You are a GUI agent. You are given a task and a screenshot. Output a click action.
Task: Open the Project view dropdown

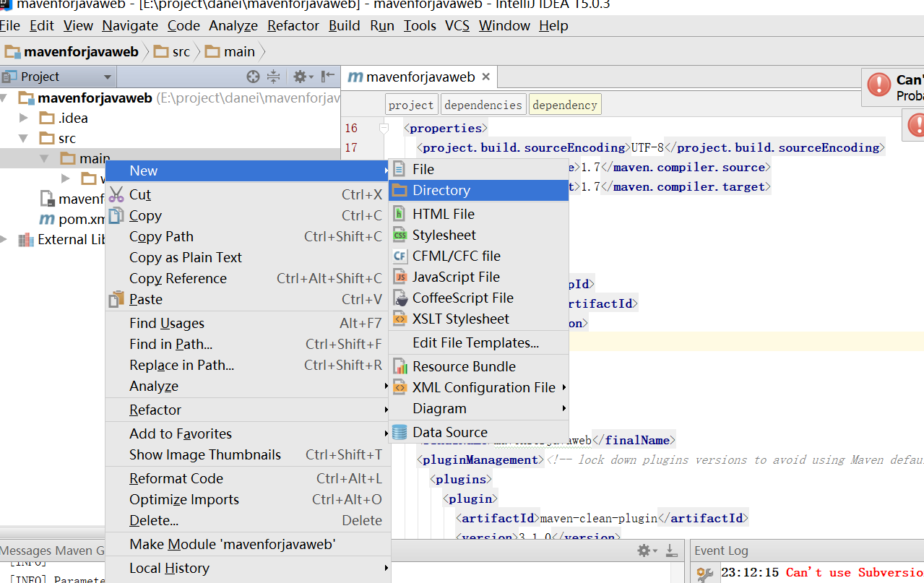[x=108, y=77]
